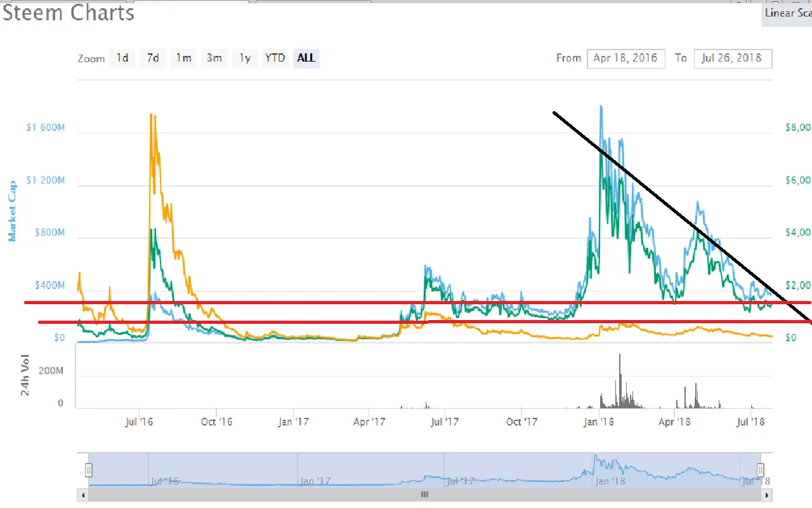This screenshot has height=508, width=812.
Task: Select the 1d zoom range
Action: (122, 58)
